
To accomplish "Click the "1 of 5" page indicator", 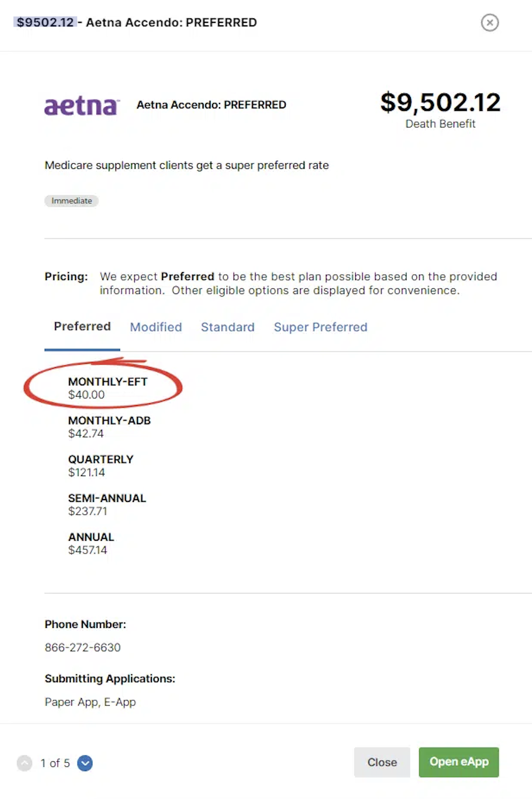I will tap(55, 763).
